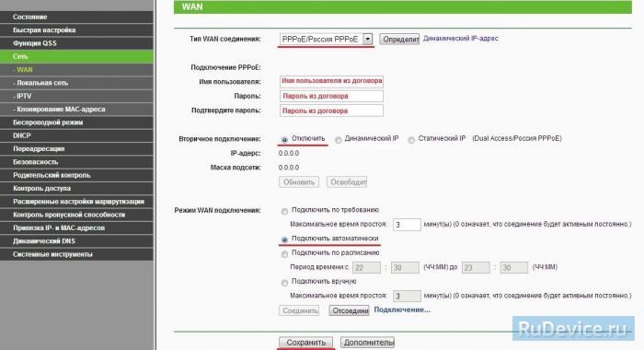Select Подключить вручную radio
This screenshot has width=644, height=350.
tap(284, 283)
